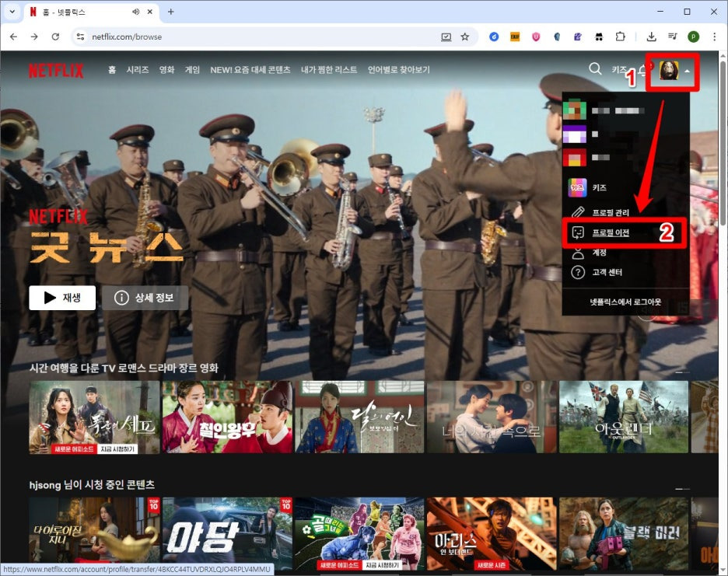Screen dimensions: 728x576
Task: Open the 다 이루어질지니 thumbnail
Action: [x=94, y=534]
